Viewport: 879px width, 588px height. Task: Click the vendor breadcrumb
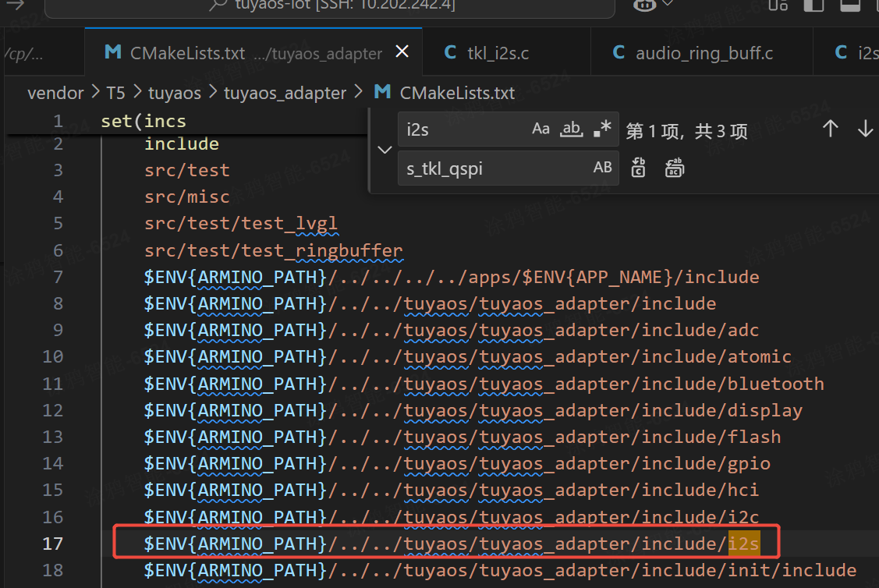tap(55, 93)
